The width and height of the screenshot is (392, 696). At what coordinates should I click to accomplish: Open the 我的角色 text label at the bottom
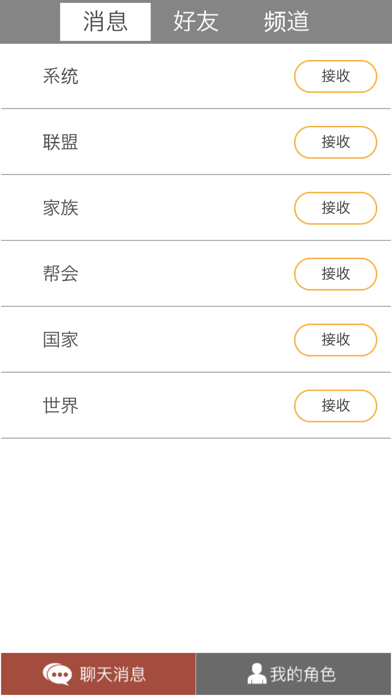tap(303, 674)
